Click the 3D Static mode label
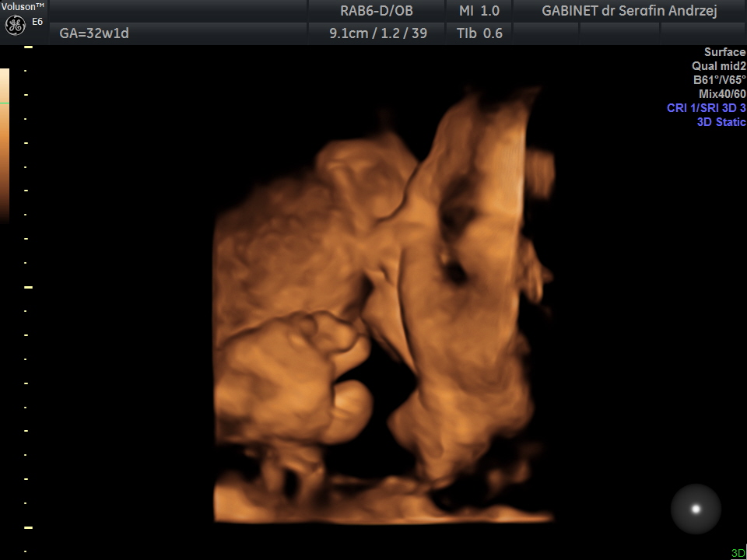This screenshot has height=560, width=747. (721, 122)
